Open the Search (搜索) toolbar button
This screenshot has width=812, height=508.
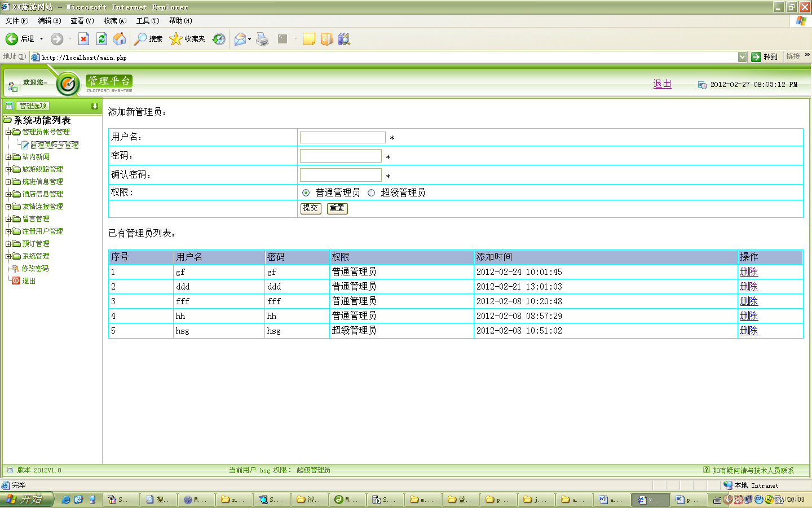tap(148, 39)
